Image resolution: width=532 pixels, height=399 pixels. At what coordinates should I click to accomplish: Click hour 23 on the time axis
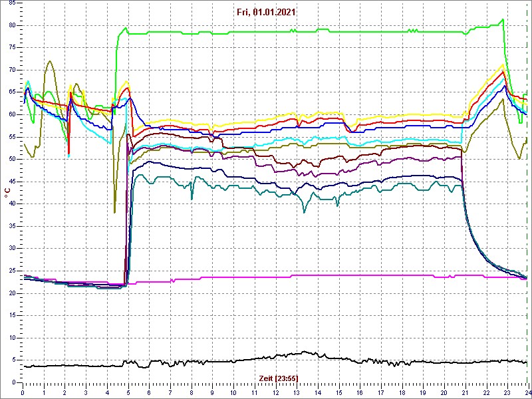[x=507, y=392]
